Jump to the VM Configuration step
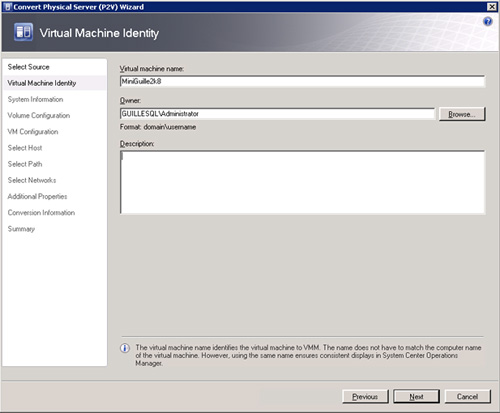This screenshot has width=500, height=413. (33, 132)
